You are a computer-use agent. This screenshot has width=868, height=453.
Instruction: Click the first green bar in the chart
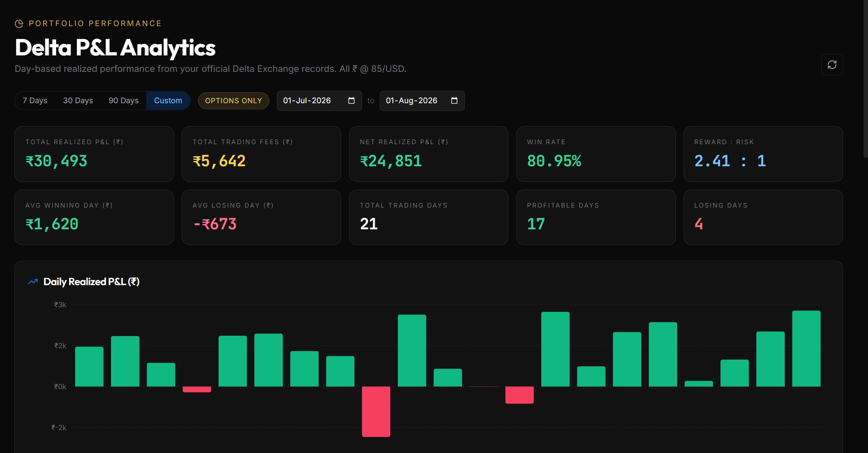pos(89,366)
